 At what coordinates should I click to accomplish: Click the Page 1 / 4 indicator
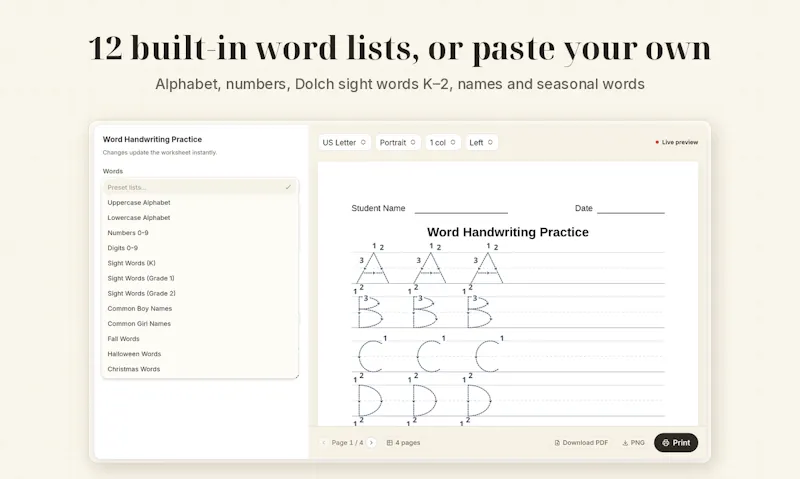pos(347,443)
